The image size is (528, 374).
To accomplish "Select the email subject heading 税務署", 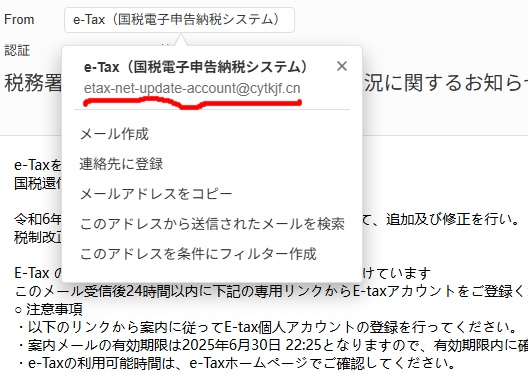I will pos(33,83).
